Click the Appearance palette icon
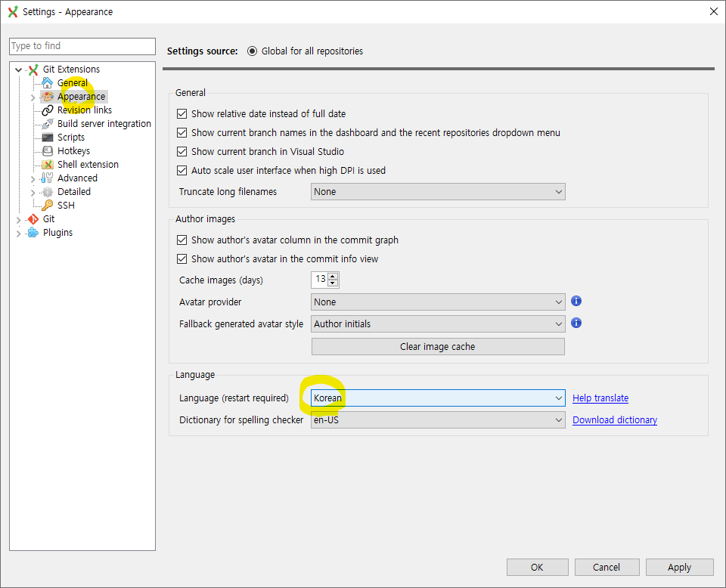Image resolution: width=726 pixels, height=588 pixels. tap(47, 96)
